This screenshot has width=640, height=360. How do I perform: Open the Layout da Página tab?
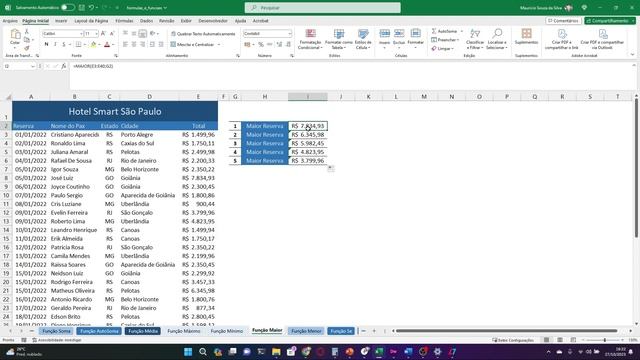91,21
